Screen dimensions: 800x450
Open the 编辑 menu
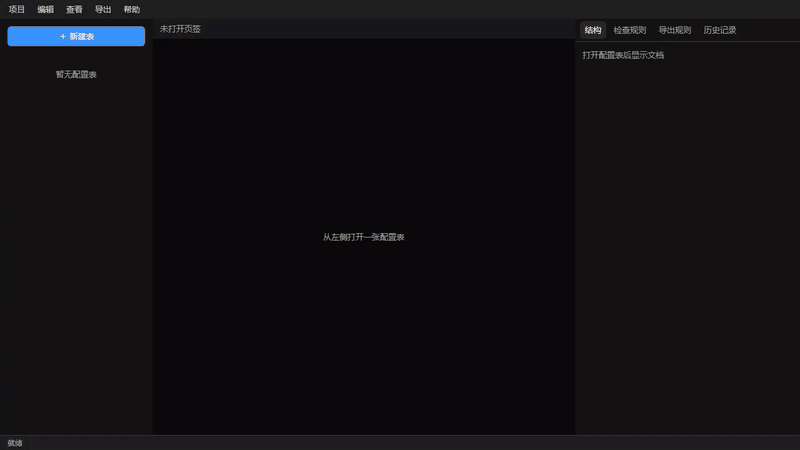tap(45, 9)
